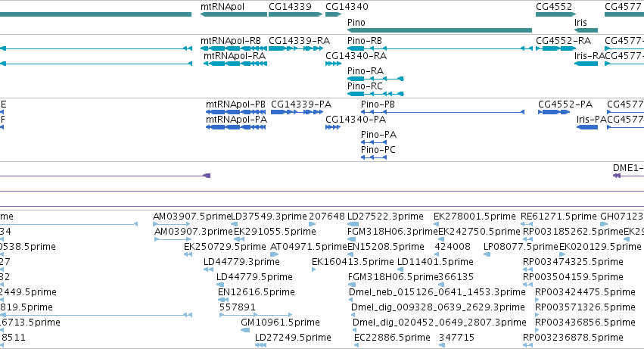Select the LD11401.5prime EST label
Viewport: 644px width, 349px height.
(x=435, y=262)
